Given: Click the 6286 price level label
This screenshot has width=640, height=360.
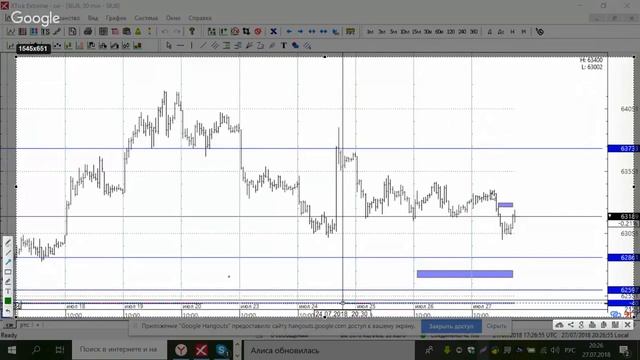Looking at the screenshot, I should click(623, 258).
